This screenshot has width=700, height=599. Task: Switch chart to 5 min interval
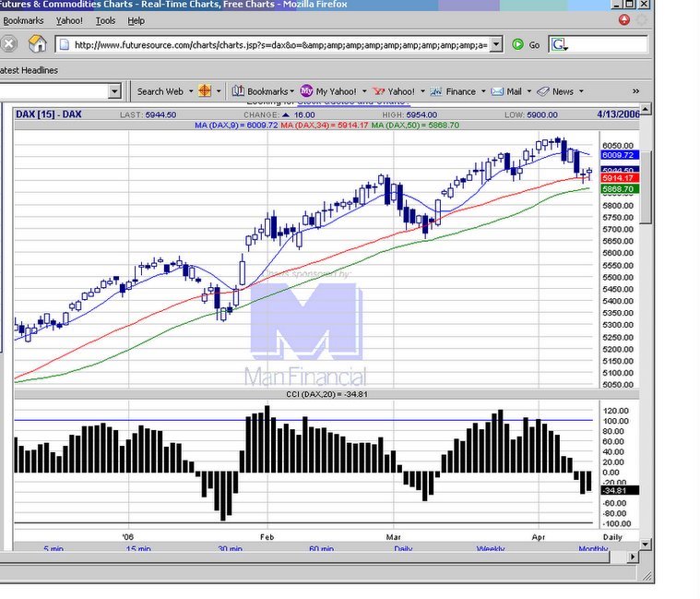click(x=53, y=548)
